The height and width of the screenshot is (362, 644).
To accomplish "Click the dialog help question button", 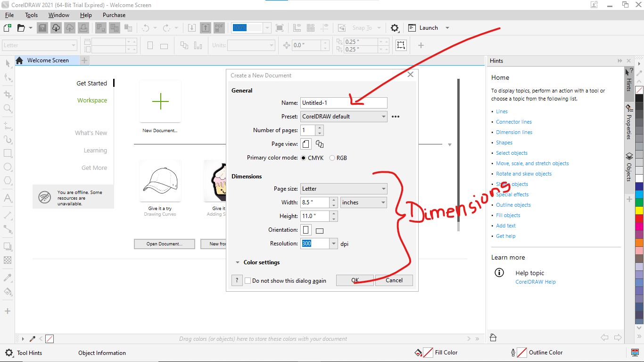I will coord(237,280).
